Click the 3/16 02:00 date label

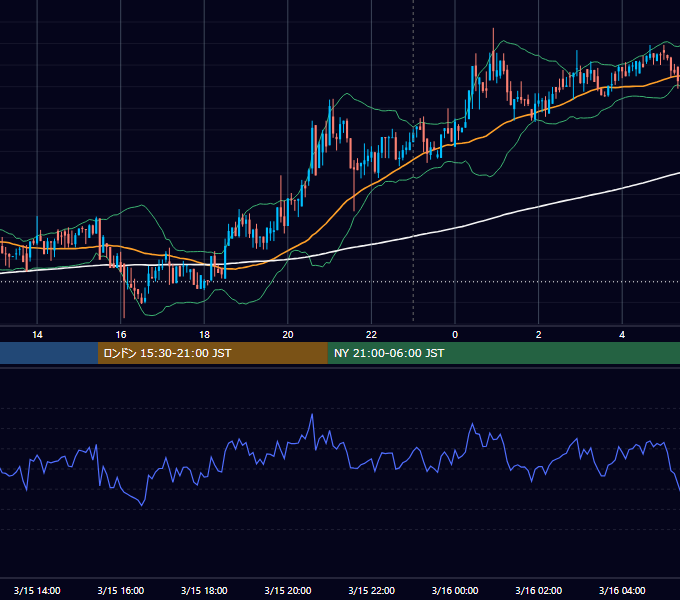539,590
